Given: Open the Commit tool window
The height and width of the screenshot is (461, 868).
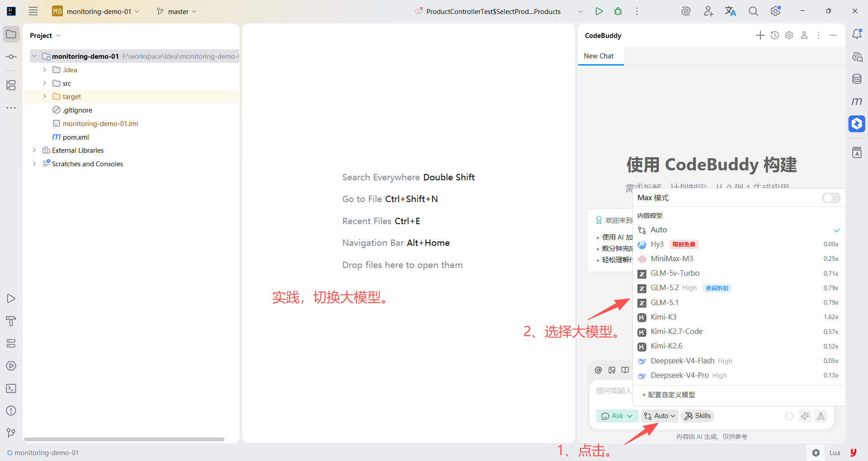Looking at the screenshot, I should pyautogui.click(x=11, y=57).
